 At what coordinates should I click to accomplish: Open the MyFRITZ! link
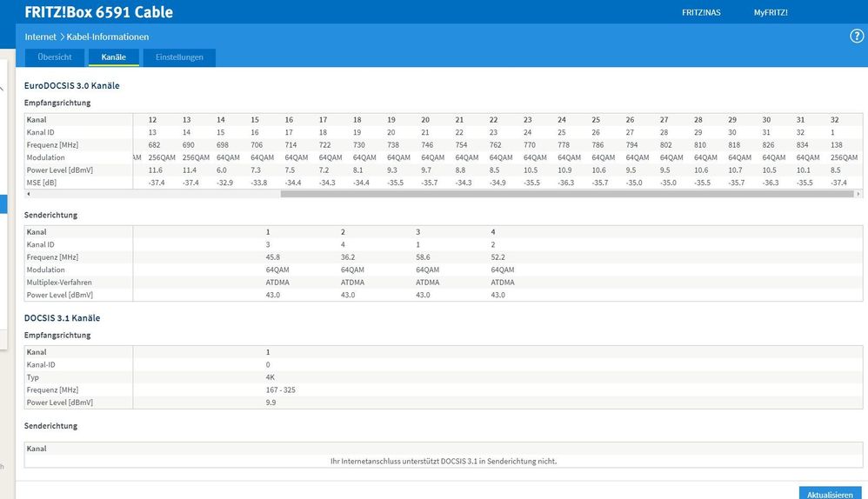(771, 12)
